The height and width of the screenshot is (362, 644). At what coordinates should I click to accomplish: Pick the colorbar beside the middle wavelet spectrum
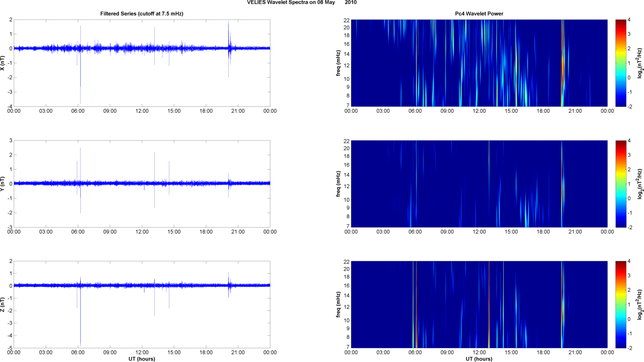(x=621, y=184)
